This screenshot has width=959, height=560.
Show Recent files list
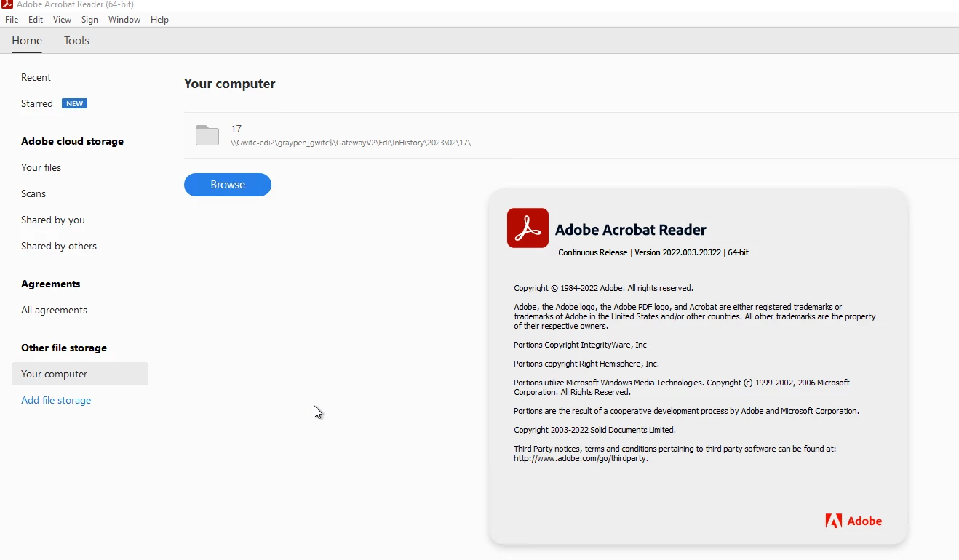click(x=36, y=77)
